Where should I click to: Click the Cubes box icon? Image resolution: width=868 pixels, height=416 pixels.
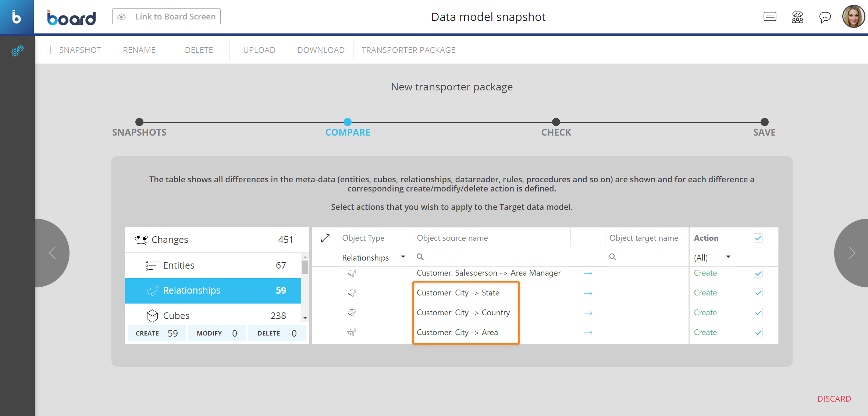152,316
